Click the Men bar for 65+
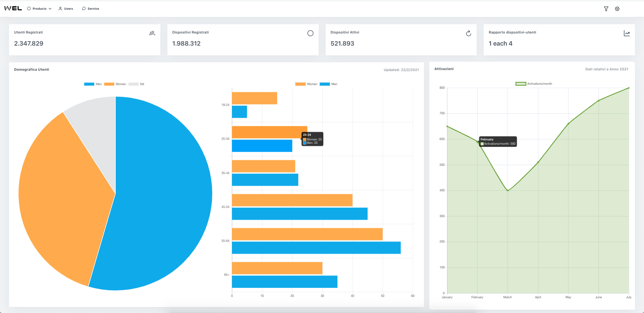Screen dimensions: 644x313 click(x=285, y=282)
